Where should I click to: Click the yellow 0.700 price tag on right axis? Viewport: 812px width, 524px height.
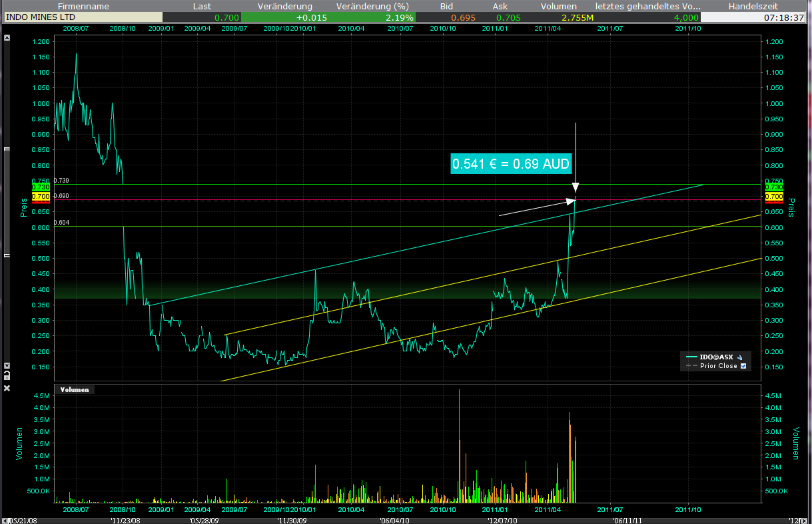(773, 197)
